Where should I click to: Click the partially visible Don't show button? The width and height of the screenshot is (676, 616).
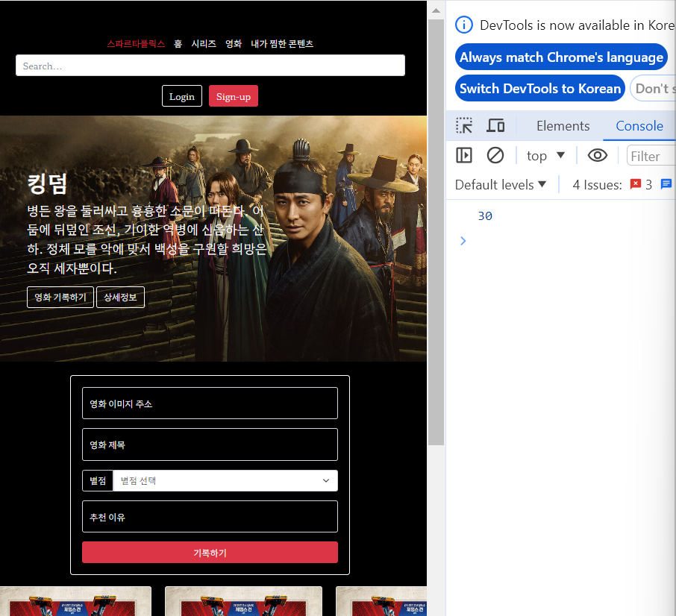[x=653, y=88]
